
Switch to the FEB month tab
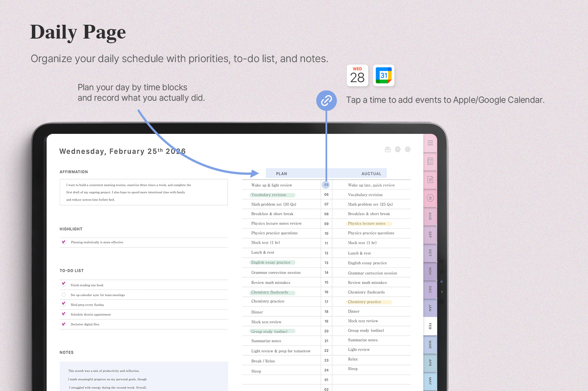[x=430, y=326]
